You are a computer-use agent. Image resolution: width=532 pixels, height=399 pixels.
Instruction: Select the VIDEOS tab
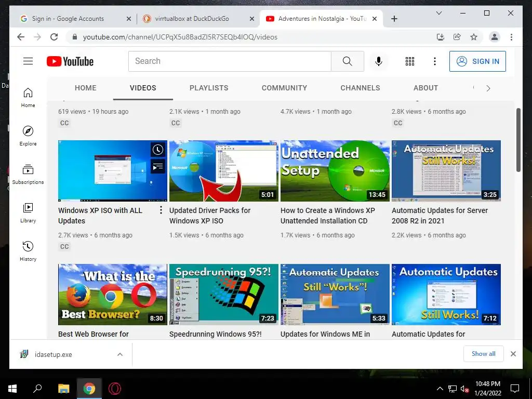click(x=143, y=88)
